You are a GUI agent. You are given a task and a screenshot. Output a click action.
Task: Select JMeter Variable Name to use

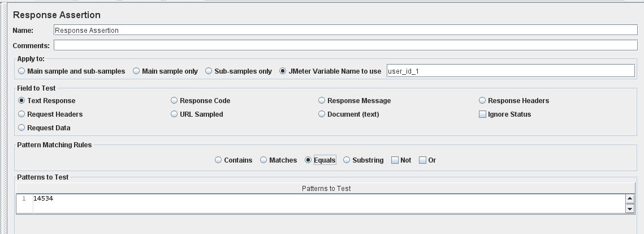pos(284,71)
